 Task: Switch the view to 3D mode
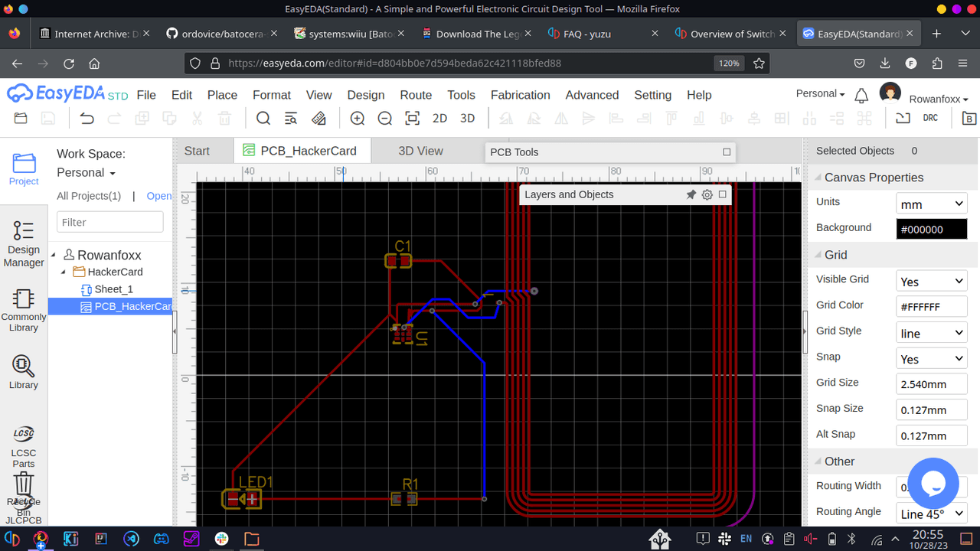(467, 119)
